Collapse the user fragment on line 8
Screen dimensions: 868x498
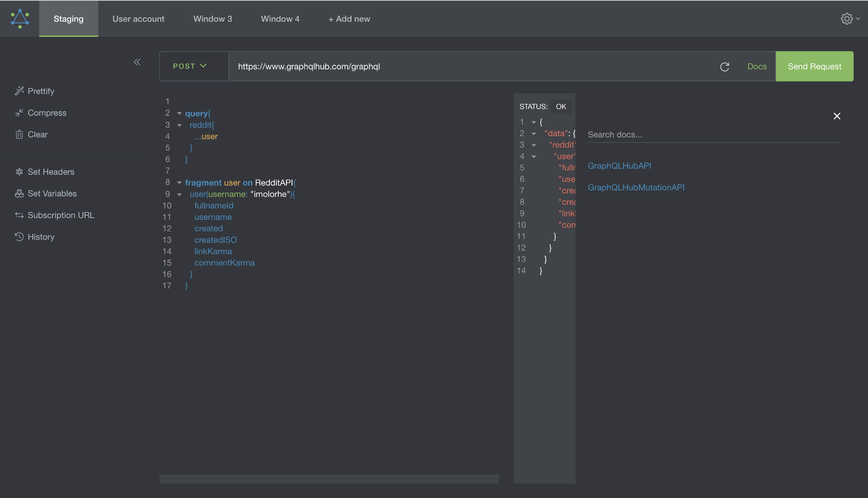tap(179, 182)
